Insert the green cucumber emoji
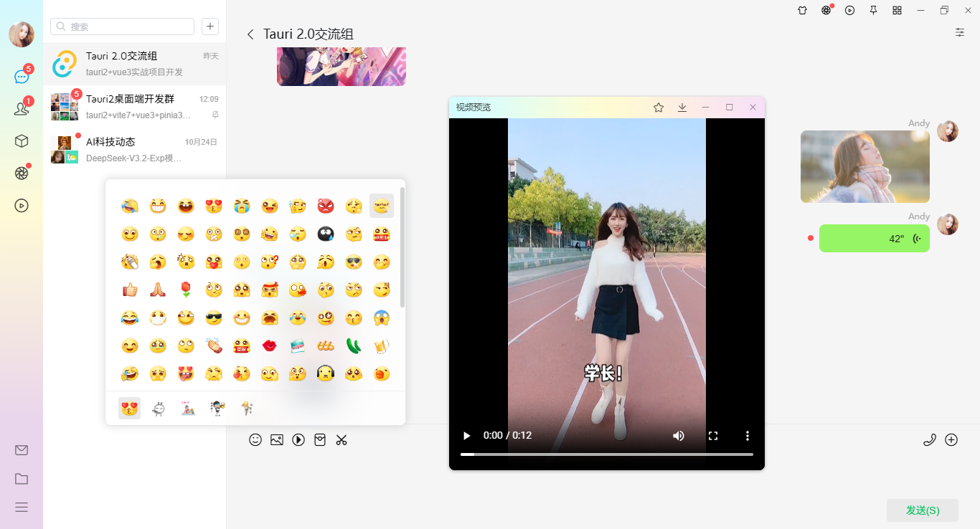The width and height of the screenshot is (980, 529). pos(354,346)
